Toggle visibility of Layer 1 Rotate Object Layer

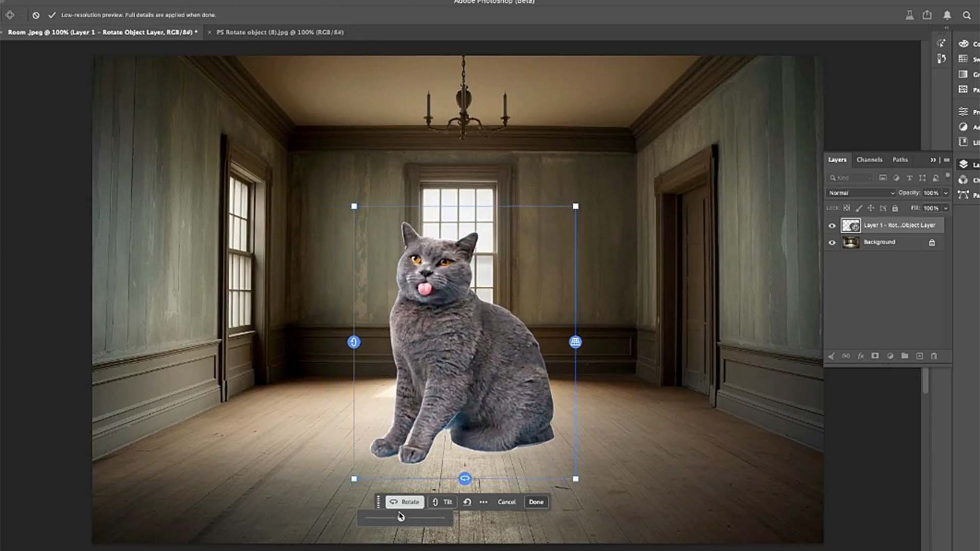832,226
